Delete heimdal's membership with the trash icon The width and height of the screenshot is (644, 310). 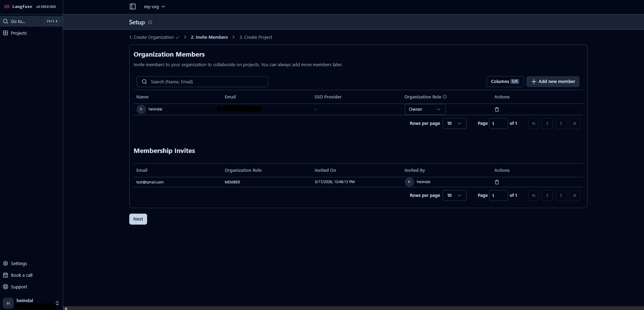[x=497, y=109]
